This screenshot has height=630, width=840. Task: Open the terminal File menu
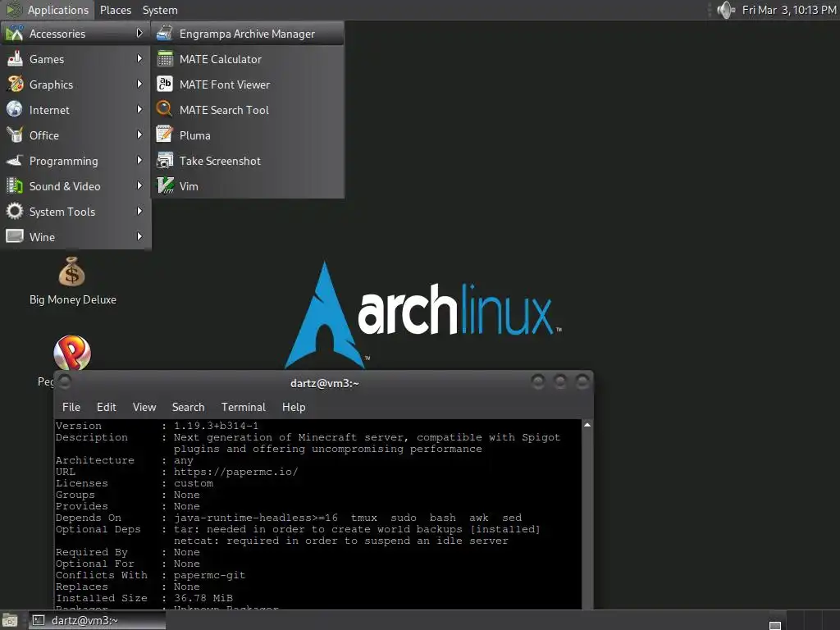point(71,407)
